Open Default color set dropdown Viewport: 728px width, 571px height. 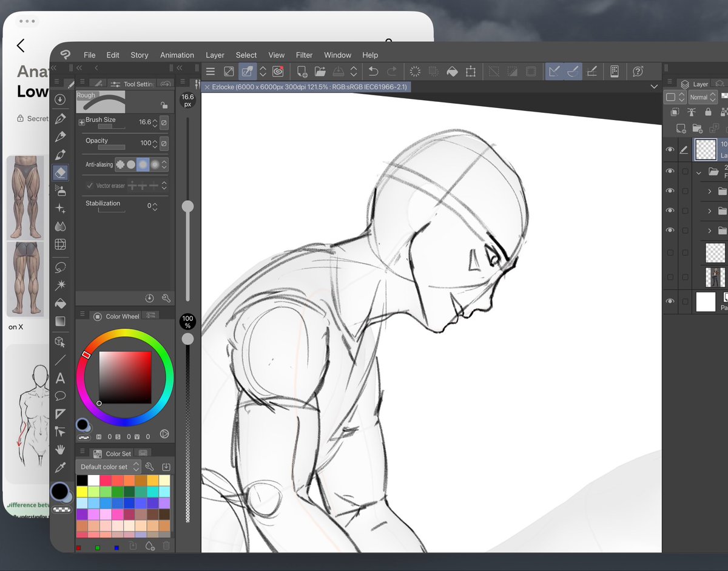click(108, 467)
